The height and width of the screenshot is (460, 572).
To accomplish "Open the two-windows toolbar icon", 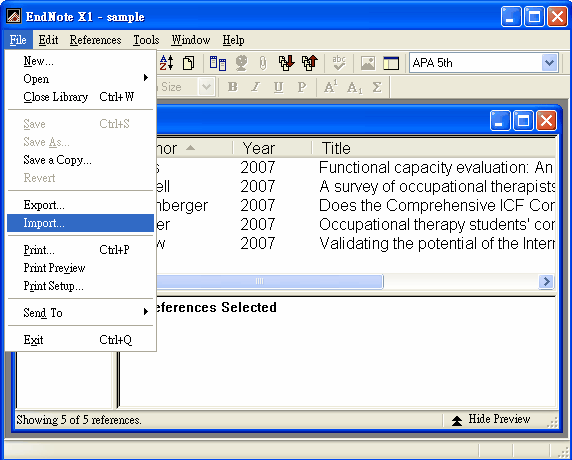I will coord(218,63).
